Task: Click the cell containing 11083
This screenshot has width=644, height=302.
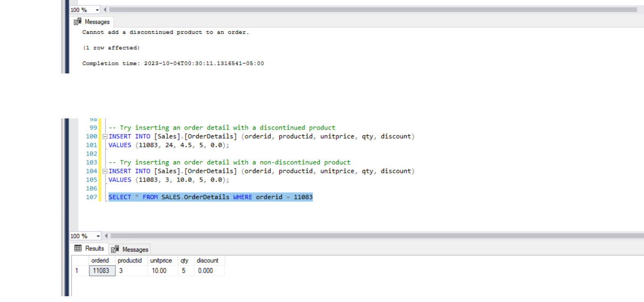Action: [x=101, y=271]
